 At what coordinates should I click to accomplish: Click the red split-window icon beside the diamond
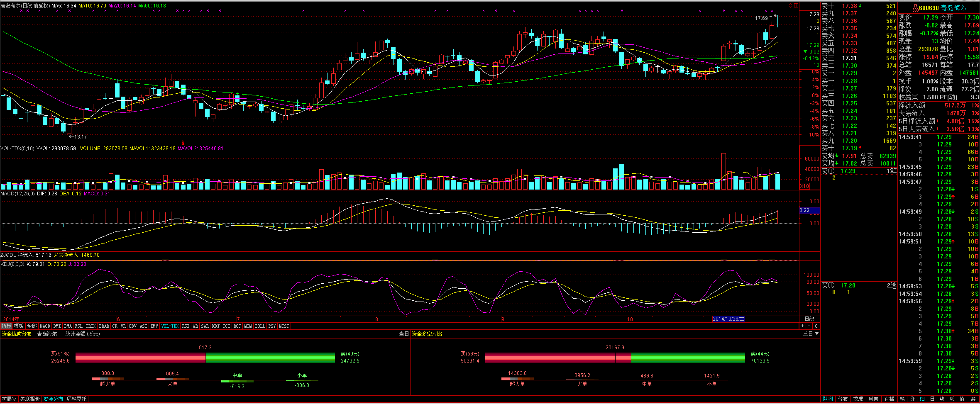(796, 5)
